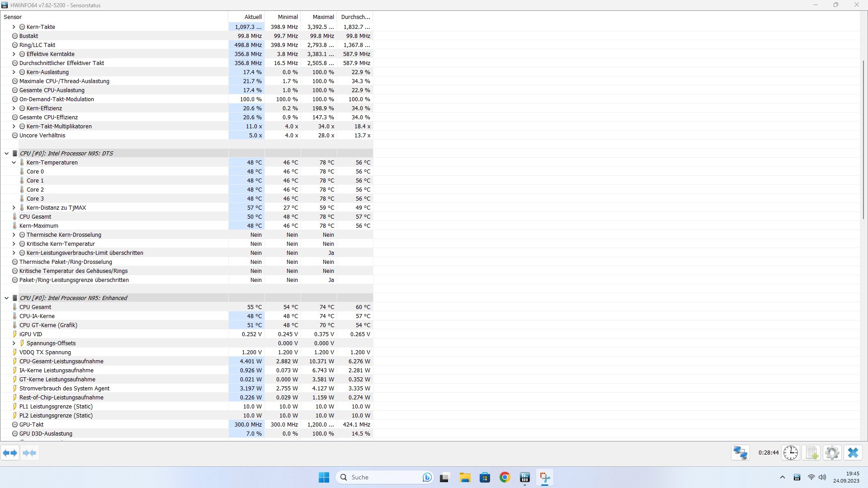Viewport: 868px width, 488px height.
Task: Launch Google Chrome from the taskbar
Action: click(x=505, y=477)
